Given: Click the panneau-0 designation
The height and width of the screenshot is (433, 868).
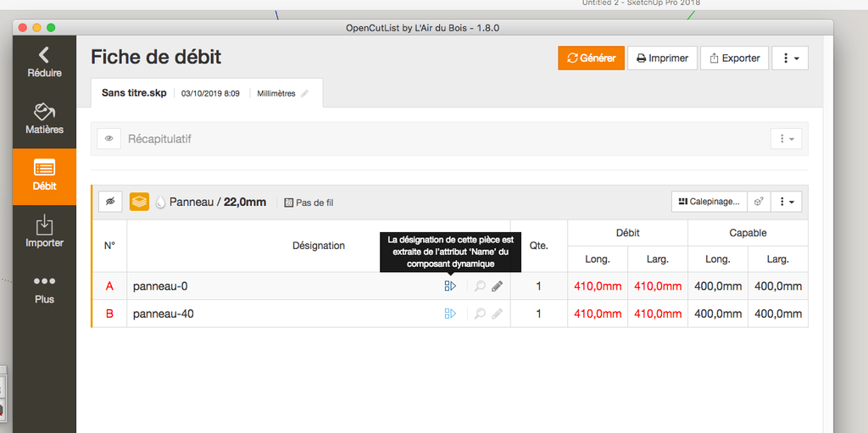Looking at the screenshot, I should 160,286.
